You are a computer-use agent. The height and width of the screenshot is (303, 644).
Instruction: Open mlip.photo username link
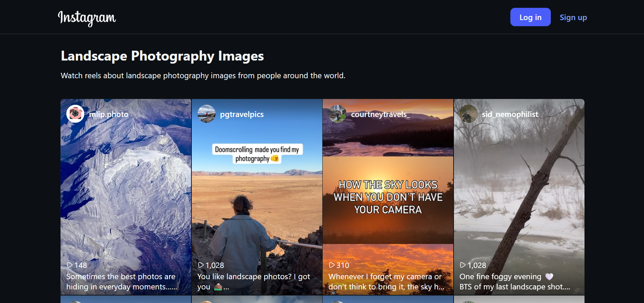pos(108,114)
